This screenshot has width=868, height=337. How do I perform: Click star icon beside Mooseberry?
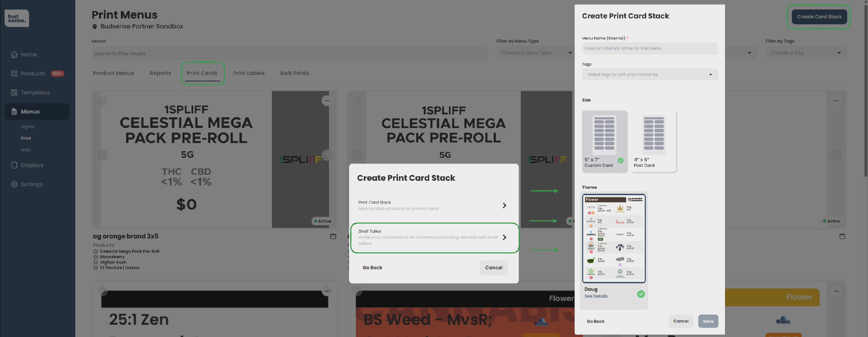click(x=96, y=257)
